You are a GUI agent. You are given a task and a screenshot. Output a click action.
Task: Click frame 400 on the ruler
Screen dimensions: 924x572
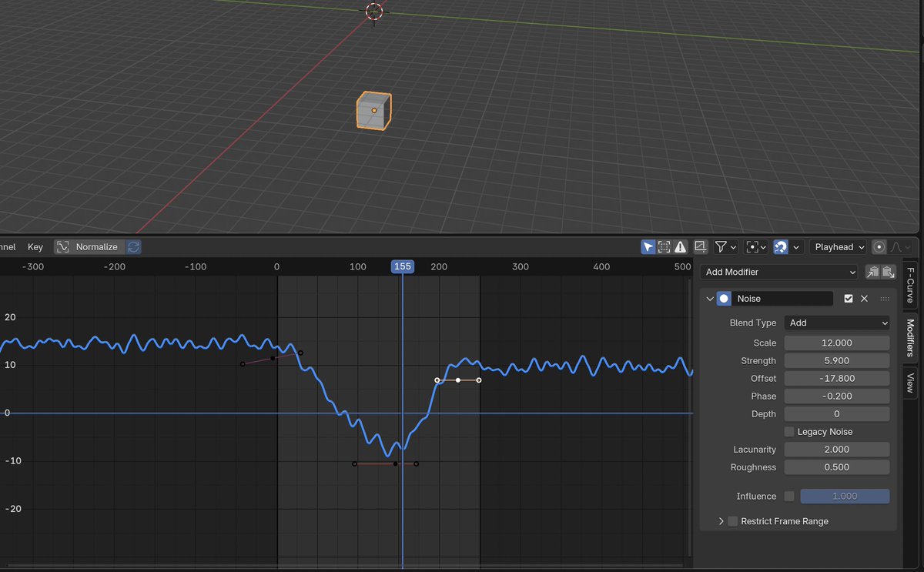coord(601,266)
